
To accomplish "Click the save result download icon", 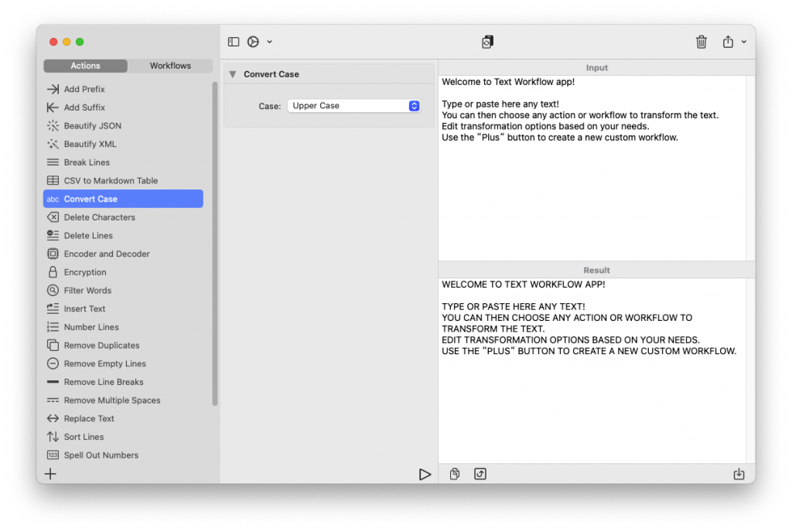I will coord(739,474).
